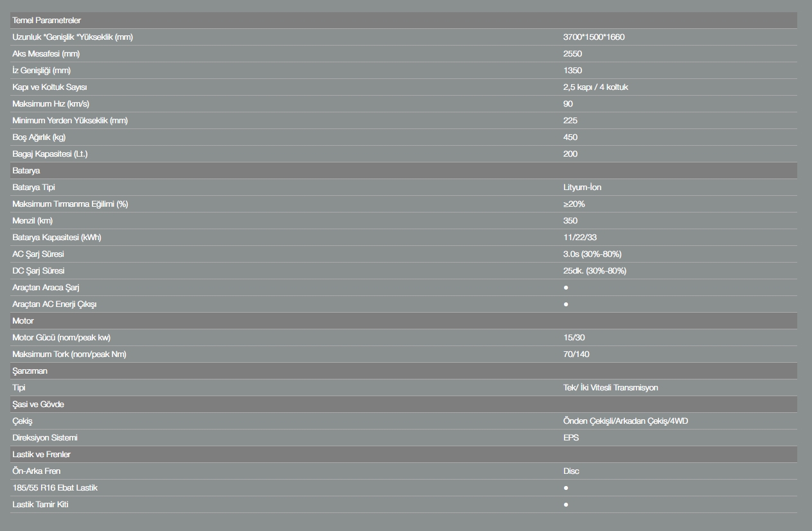The width and height of the screenshot is (812, 531).
Task: Click the bullet dot for Araçtan Araca Şarj
Action: [566, 288]
